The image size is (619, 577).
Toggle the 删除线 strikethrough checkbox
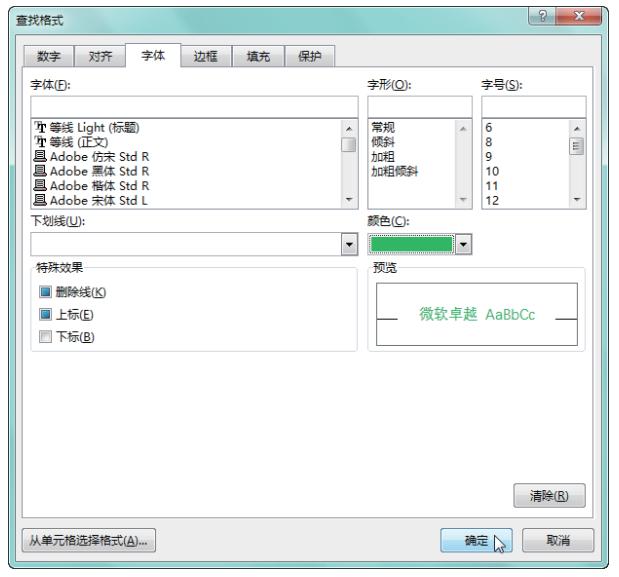45,292
